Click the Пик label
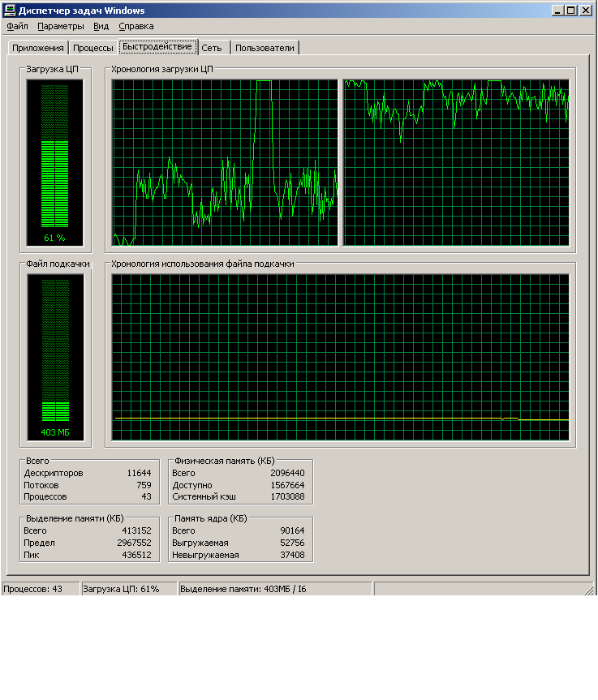The height and width of the screenshot is (700, 598). point(32,555)
